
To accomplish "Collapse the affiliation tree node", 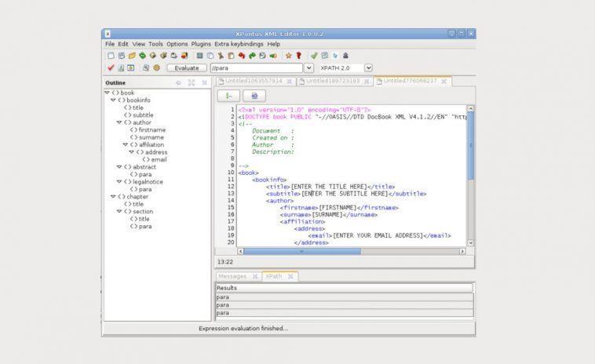I will pos(126,144).
